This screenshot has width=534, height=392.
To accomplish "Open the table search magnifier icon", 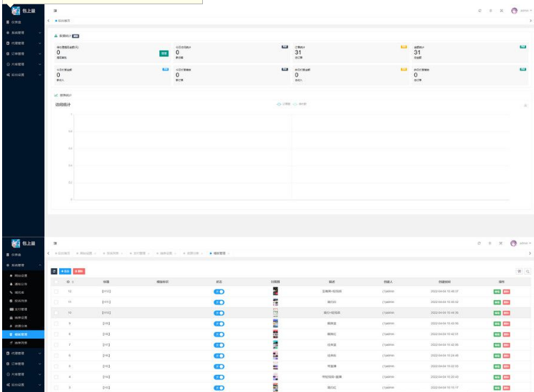I will tap(527, 271).
